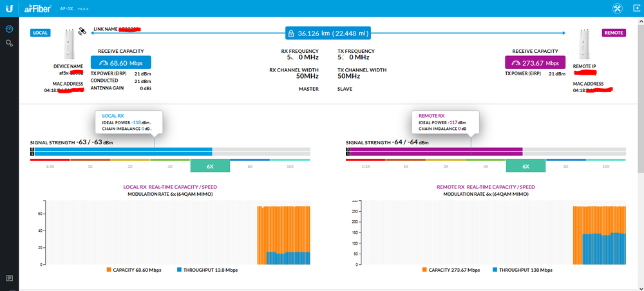This screenshot has height=291, width=644.
Task: Click the satellite dish alignment icon
Action: [x=82, y=31]
